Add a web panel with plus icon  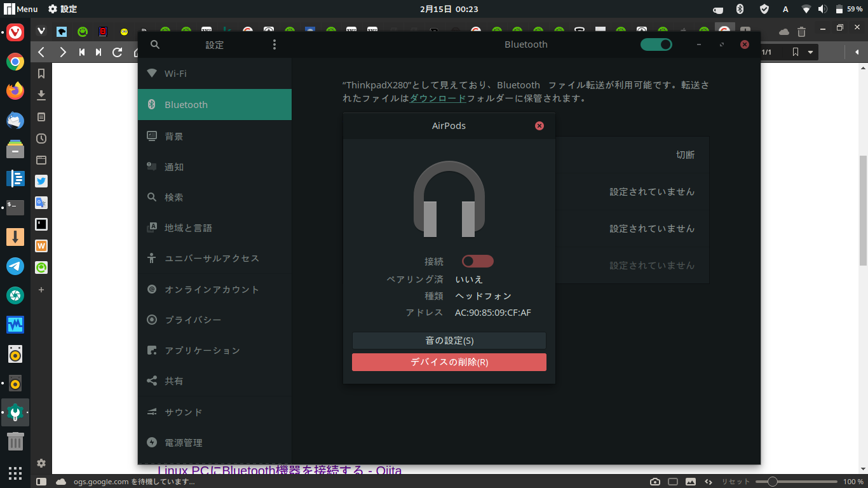point(41,290)
